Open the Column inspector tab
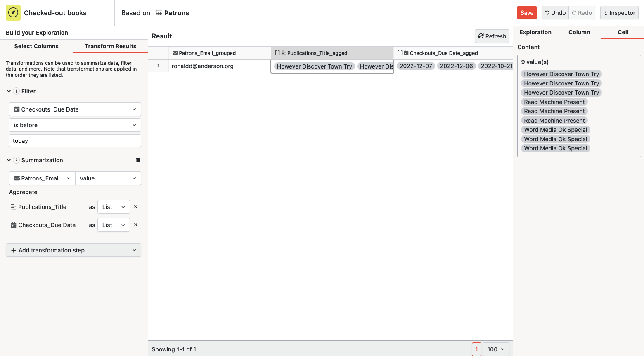The width and height of the screenshot is (644, 356). click(579, 32)
